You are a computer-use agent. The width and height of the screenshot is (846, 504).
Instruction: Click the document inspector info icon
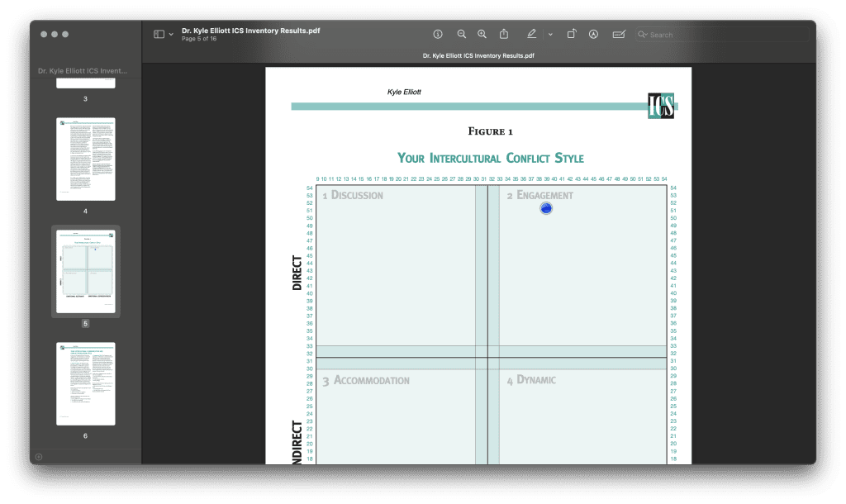point(438,34)
